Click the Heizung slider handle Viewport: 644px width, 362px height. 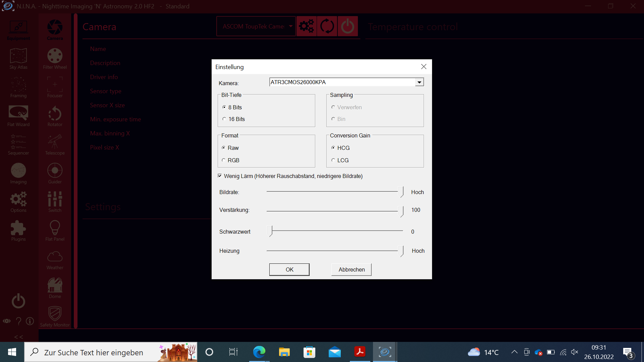(401, 251)
